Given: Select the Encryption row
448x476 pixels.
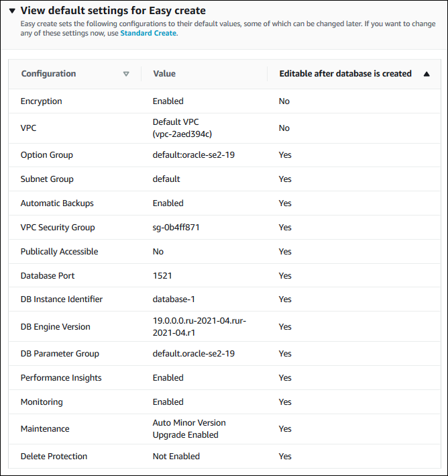Looking at the screenshot, I should [42, 101].
